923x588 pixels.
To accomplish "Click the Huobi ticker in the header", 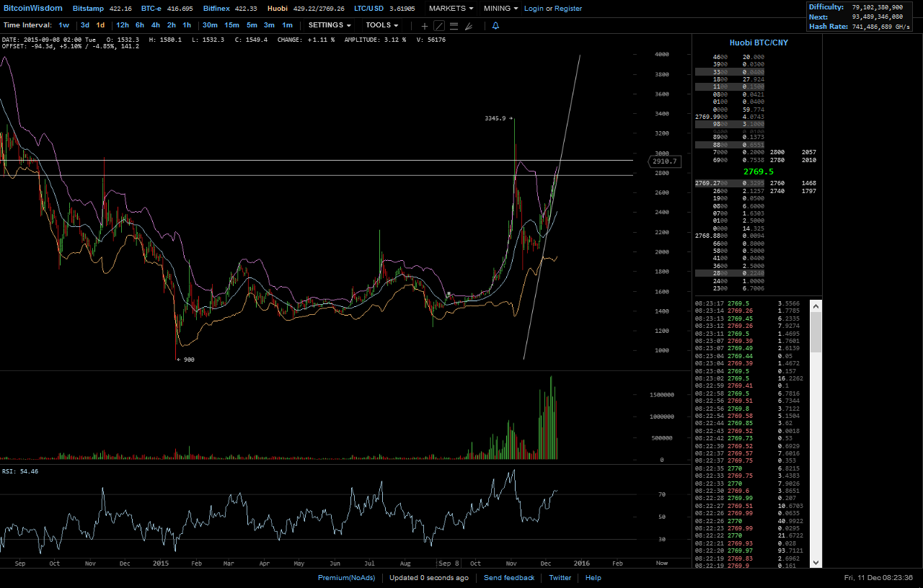I will click(278, 9).
